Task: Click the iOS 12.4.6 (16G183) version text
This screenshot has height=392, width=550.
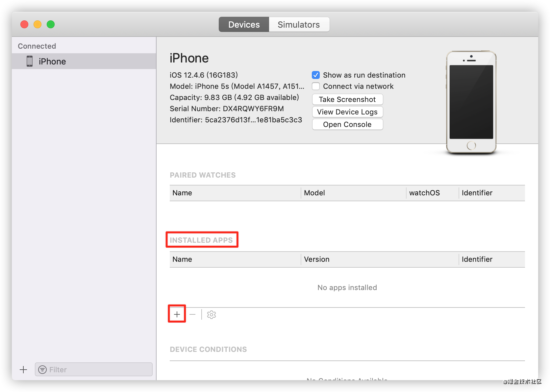Action: (204, 75)
